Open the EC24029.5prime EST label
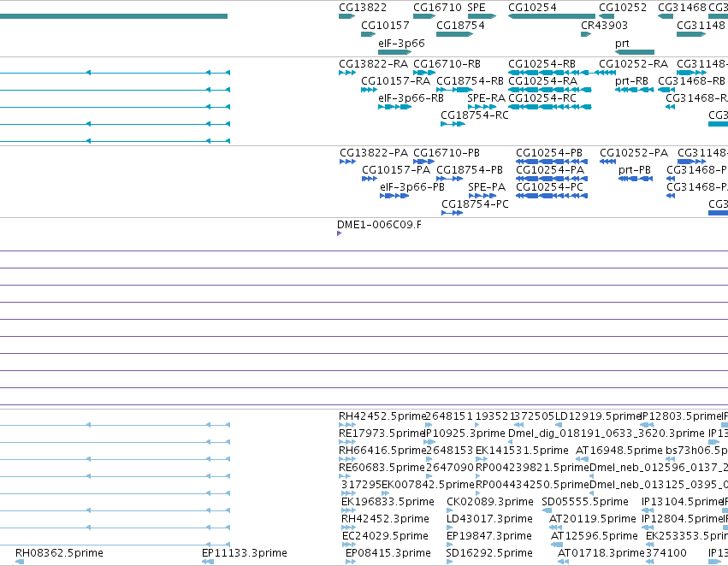Image resolution: width=728 pixels, height=566 pixels. coord(385,536)
